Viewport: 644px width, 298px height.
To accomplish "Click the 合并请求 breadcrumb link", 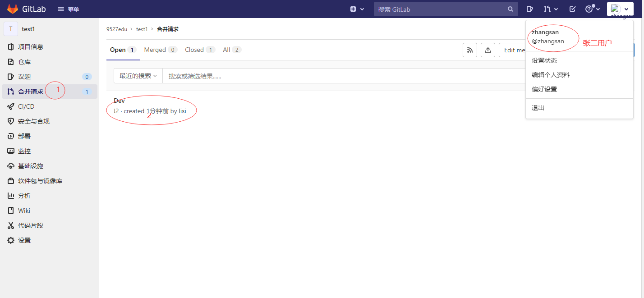I will pos(168,29).
